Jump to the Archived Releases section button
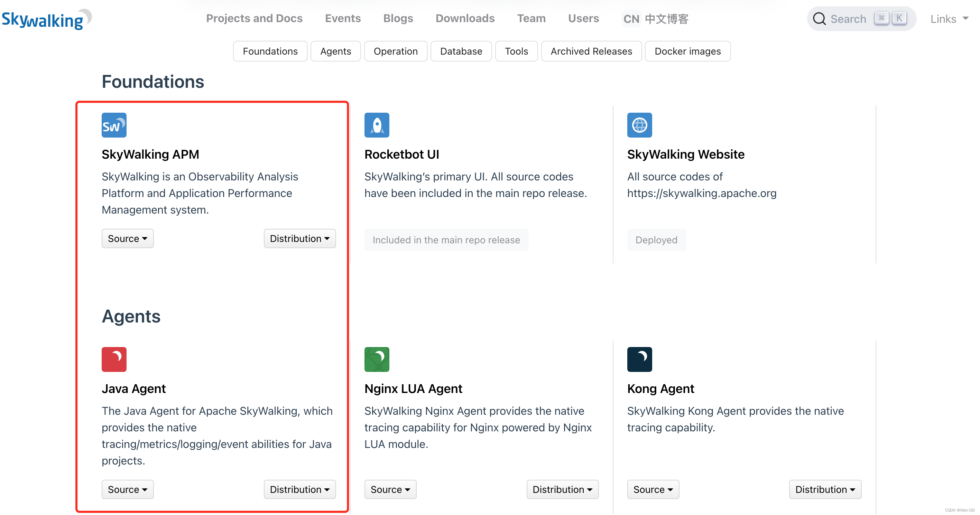Viewport: 980px width, 515px height. tap(591, 51)
